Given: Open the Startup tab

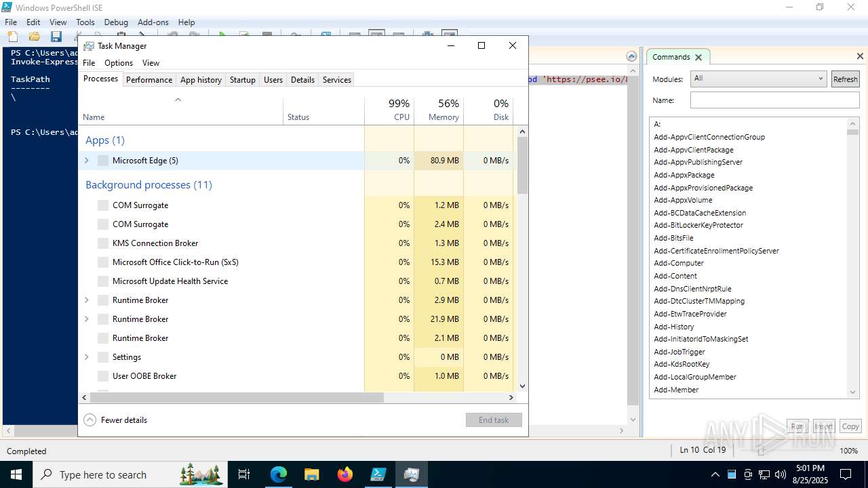Looking at the screenshot, I should point(242,80).
